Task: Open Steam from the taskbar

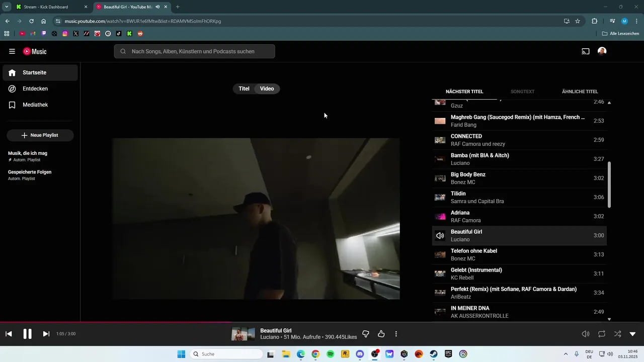Action: [433, 354]
